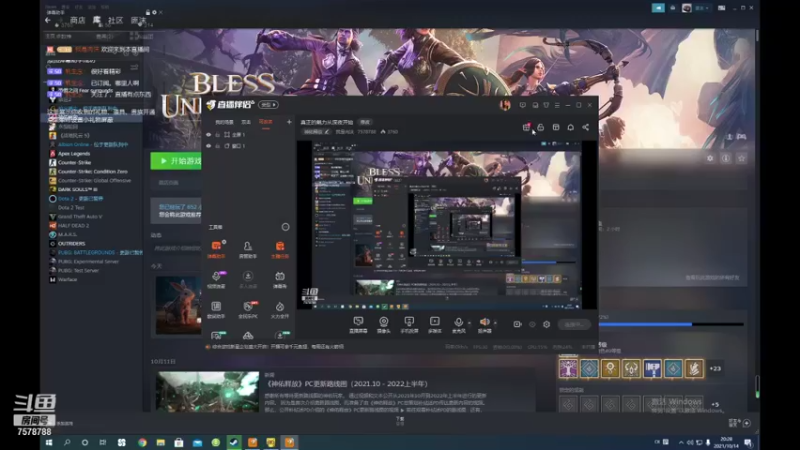Open gift icon with red dot
This screenshot has height=450, width=800.
[526, 127]
